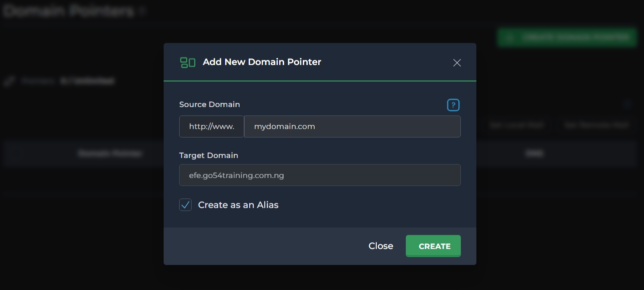Toggle the Create as an Alias checkbox
644x290 pixels.
186,205
